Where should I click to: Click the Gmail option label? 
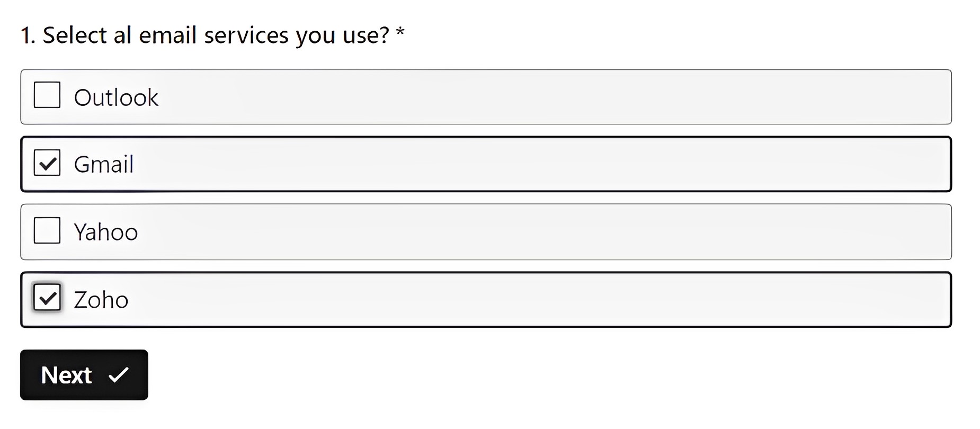coord(104,164)
